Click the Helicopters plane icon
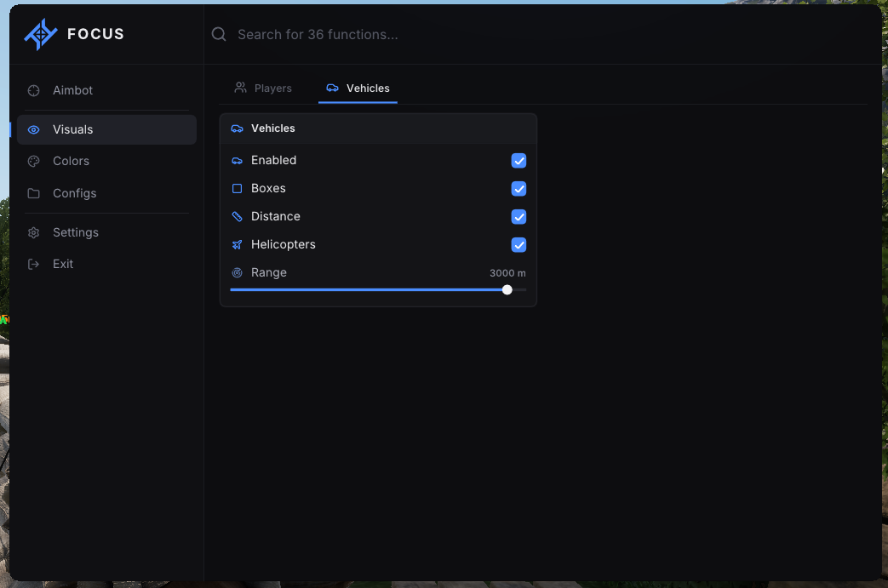This screenshot has height=588, width=888. tap(238, 244)
